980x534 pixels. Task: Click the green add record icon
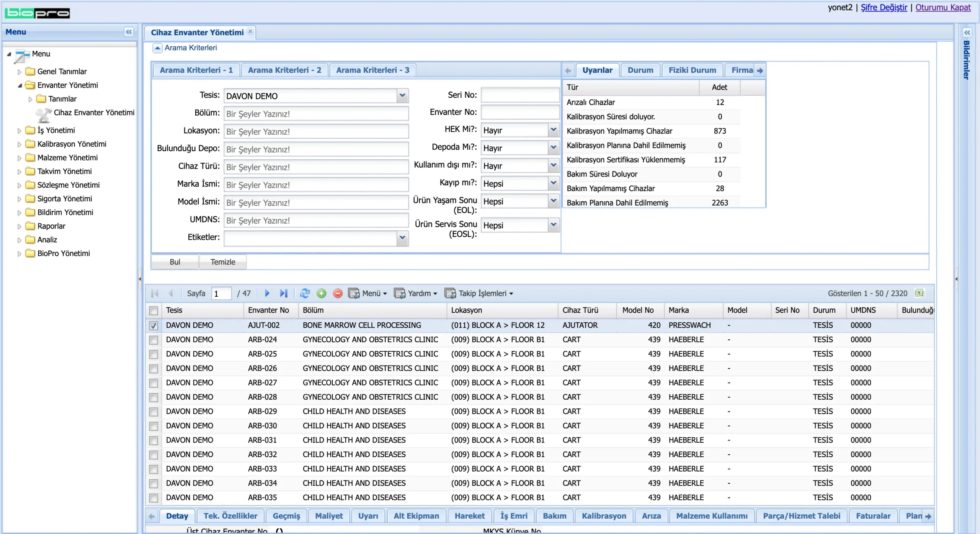[x=321, y=294]
